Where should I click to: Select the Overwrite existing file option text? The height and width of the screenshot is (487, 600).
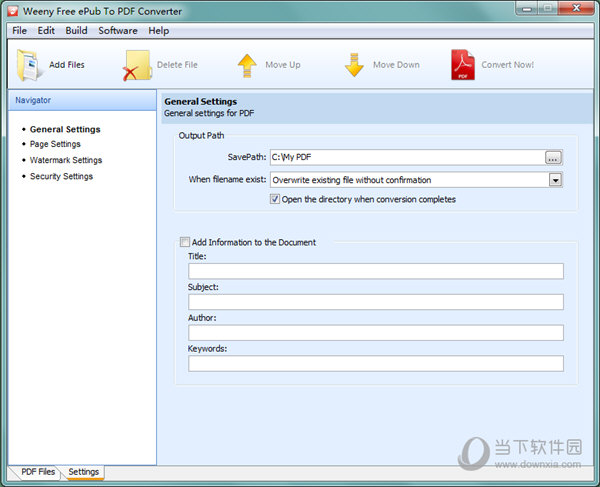point(352,180)
